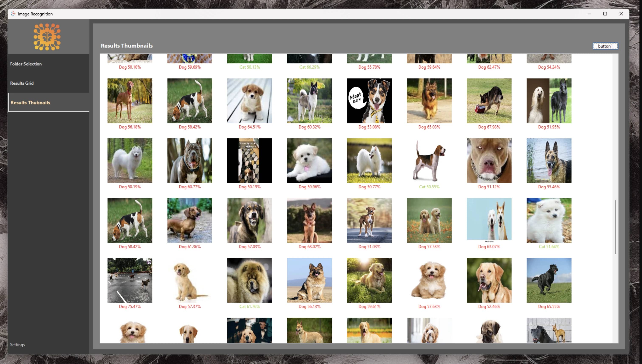Select the lying golden retriever Dog 59.61% thumbnail
Screen dimensions: 642x364
coord(369,280)
